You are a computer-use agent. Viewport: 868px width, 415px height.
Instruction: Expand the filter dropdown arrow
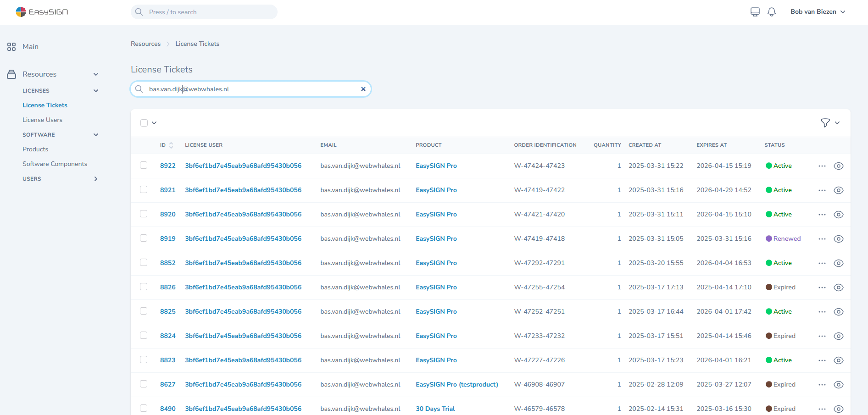pyautogui.click(x=837, y=123)
